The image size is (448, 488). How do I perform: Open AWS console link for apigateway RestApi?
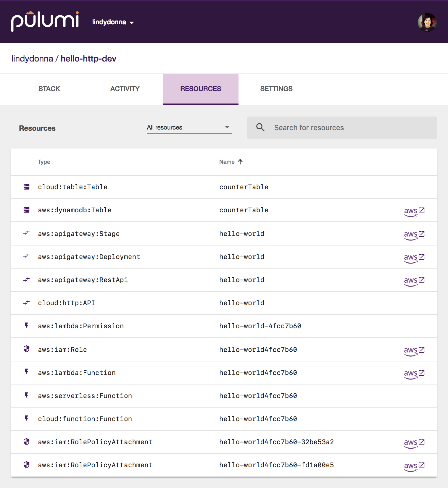coord(414,281)
